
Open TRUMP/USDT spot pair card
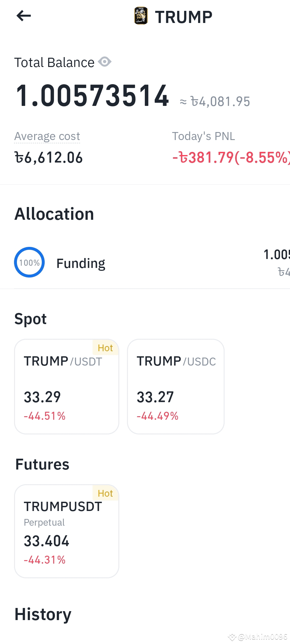pos(67,386)
